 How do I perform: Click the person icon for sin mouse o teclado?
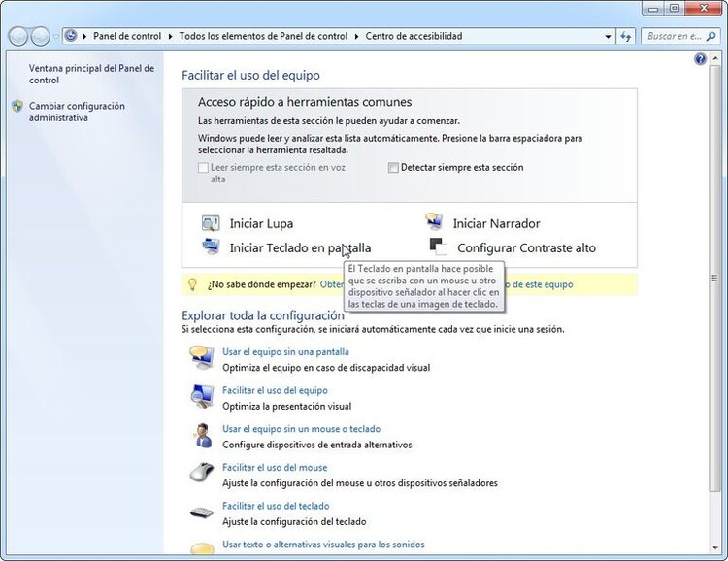pyautogui.click(x=203, y=435)
